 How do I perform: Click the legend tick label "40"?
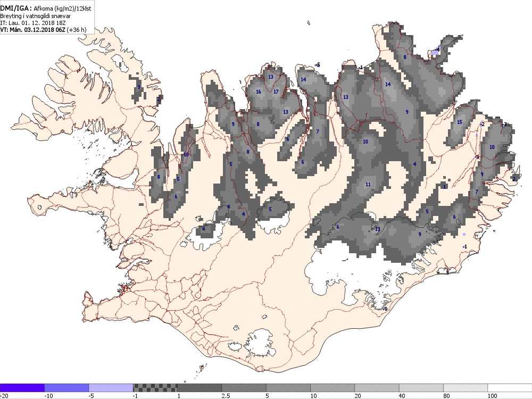tap(403, 396)
